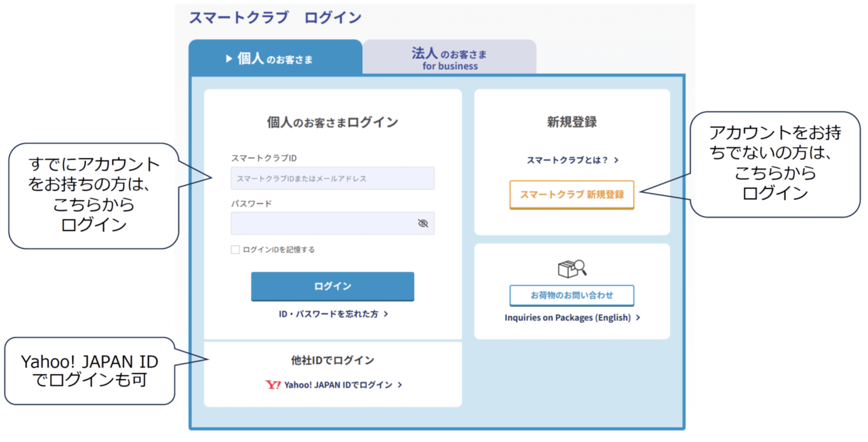Click into the パスワード field
The height and width of the screenshot is (442, 868).
[322, 223]
